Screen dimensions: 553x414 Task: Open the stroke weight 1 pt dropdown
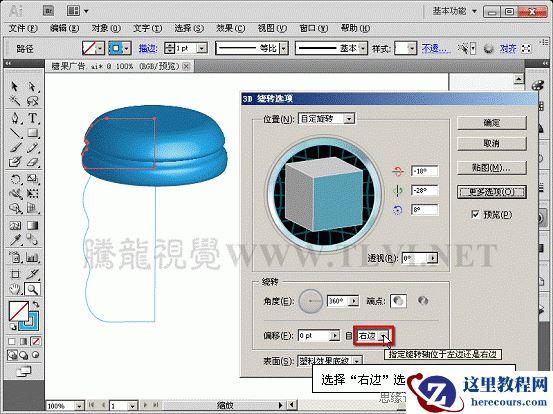pos(202,48)
